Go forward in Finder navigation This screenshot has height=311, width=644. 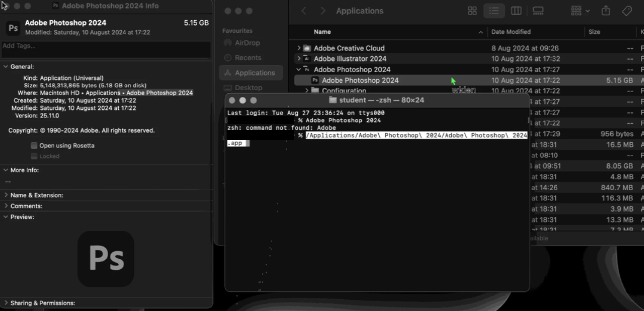323,11
